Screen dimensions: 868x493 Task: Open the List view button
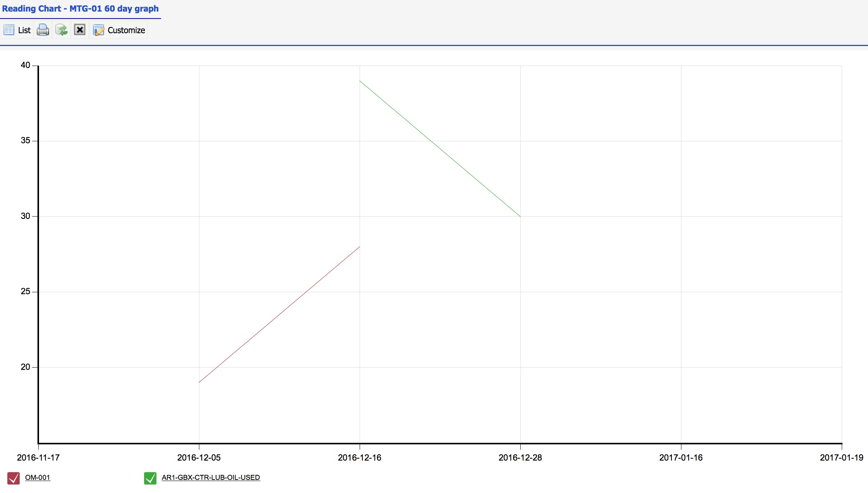click(x=17, y=30)
